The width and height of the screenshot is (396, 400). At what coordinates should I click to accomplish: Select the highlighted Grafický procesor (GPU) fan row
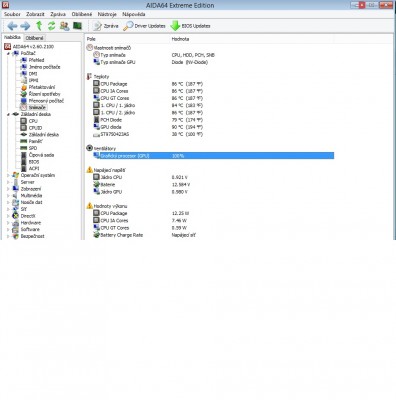tap(213, 156)
